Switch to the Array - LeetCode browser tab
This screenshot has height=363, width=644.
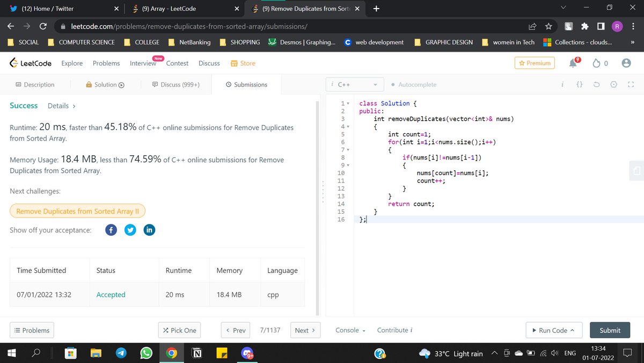[x=185, y=9]
